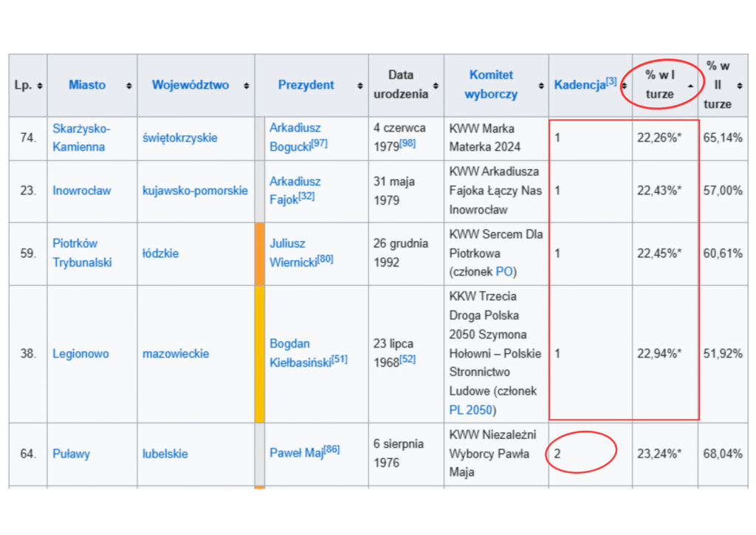
Task: Open the Inowrocław city link
Action: pos(81,191)
